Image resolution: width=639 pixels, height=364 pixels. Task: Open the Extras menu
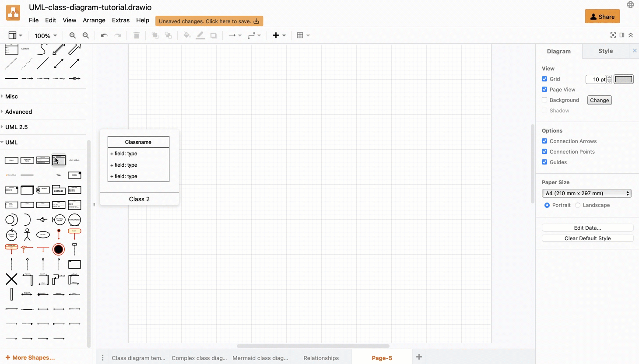coord(121,20)
